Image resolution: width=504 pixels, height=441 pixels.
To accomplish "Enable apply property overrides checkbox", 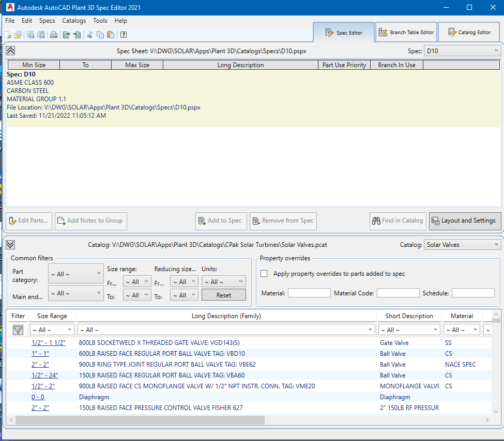I will pyautogui.click(x=264, y=274).
